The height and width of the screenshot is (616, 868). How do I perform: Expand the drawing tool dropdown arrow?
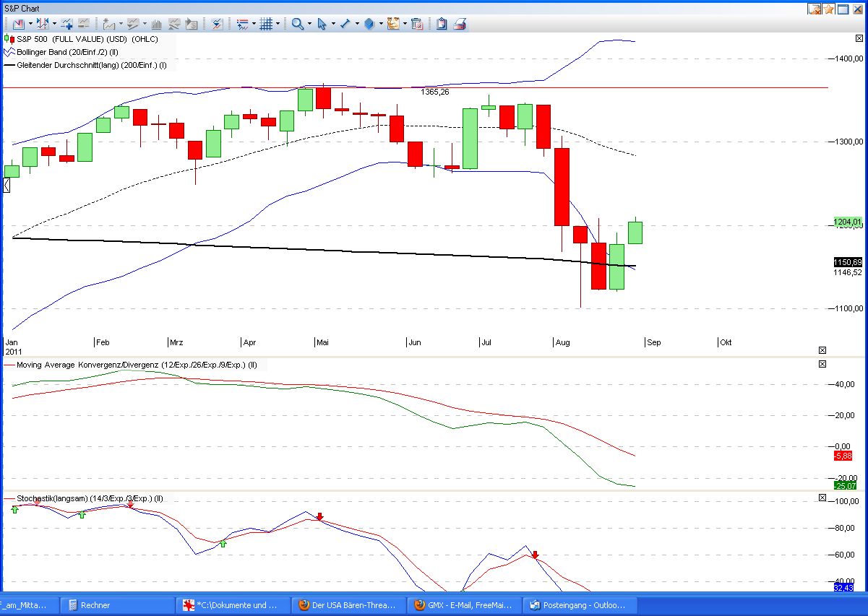click(x=357, y=24)
